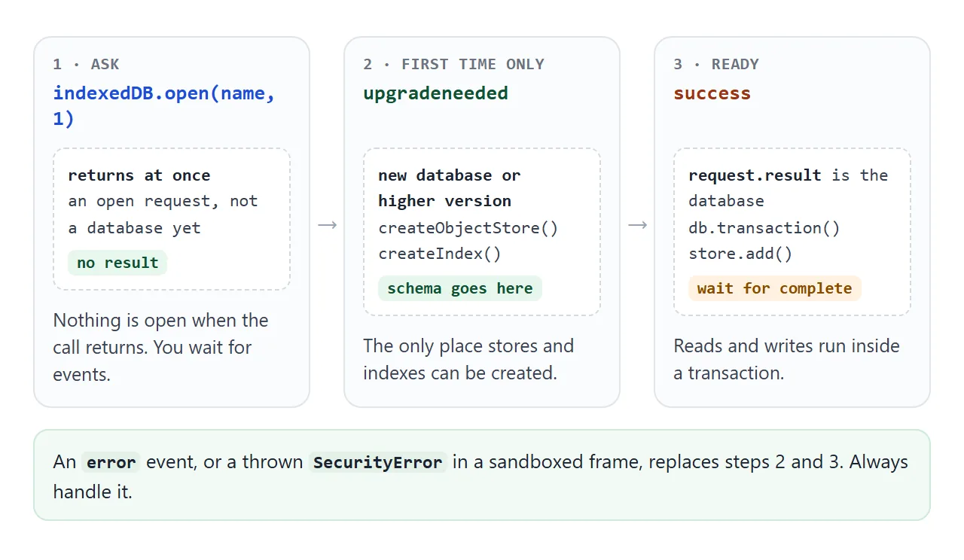964x560 pixels.
Task: Select the "upgradeneeded" heading
Action: [x=435, y=93]
